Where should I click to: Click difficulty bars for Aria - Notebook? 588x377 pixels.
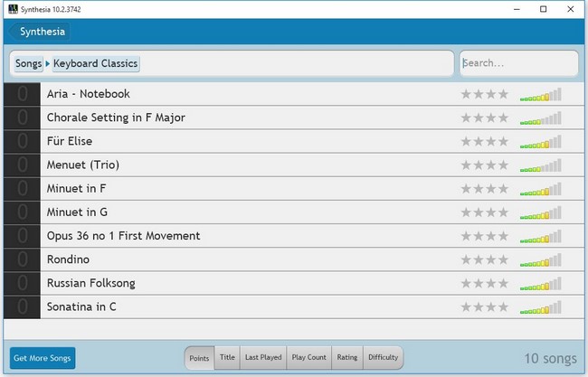click(541, 94)
